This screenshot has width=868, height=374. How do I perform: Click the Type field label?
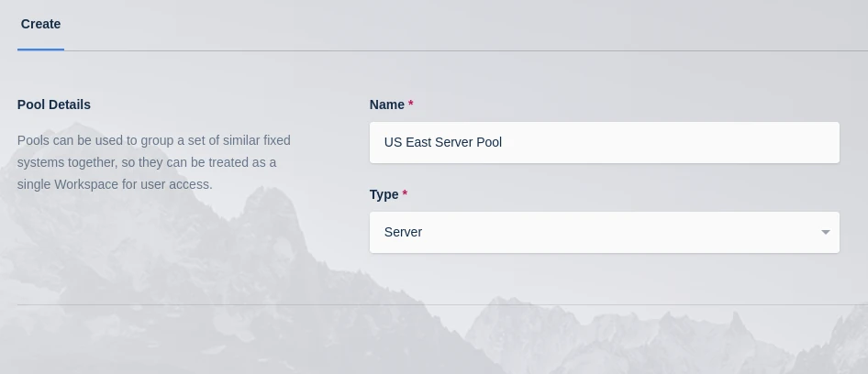coord(384,194)
